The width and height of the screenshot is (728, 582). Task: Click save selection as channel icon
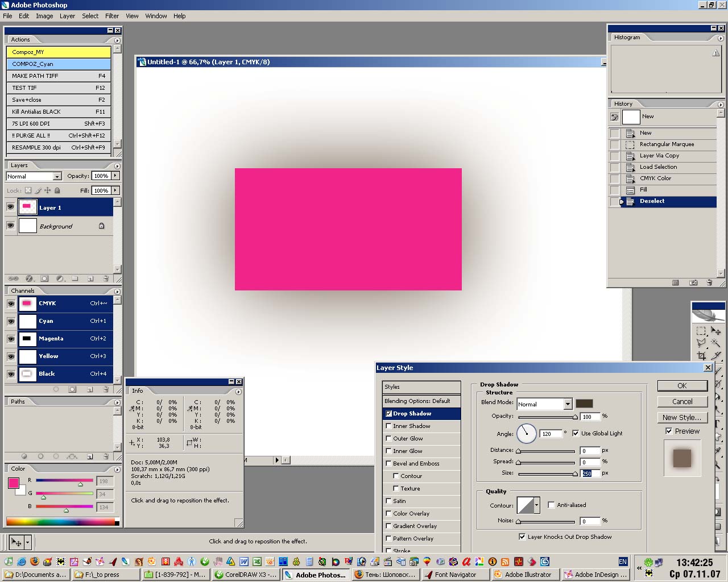coord(72,389)
